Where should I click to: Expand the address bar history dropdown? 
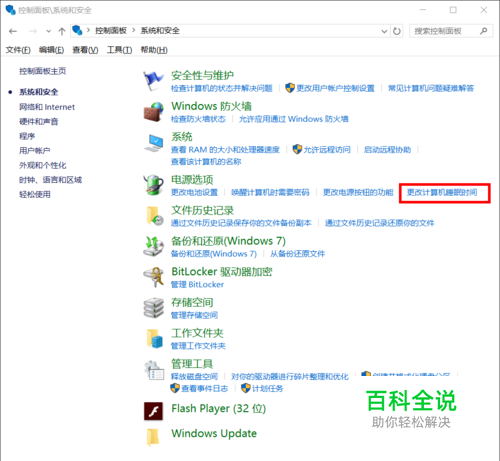(x=384, y=31)
